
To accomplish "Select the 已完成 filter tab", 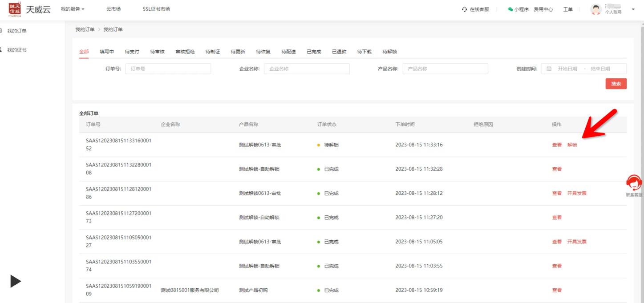I will click(x=314, y=52).
